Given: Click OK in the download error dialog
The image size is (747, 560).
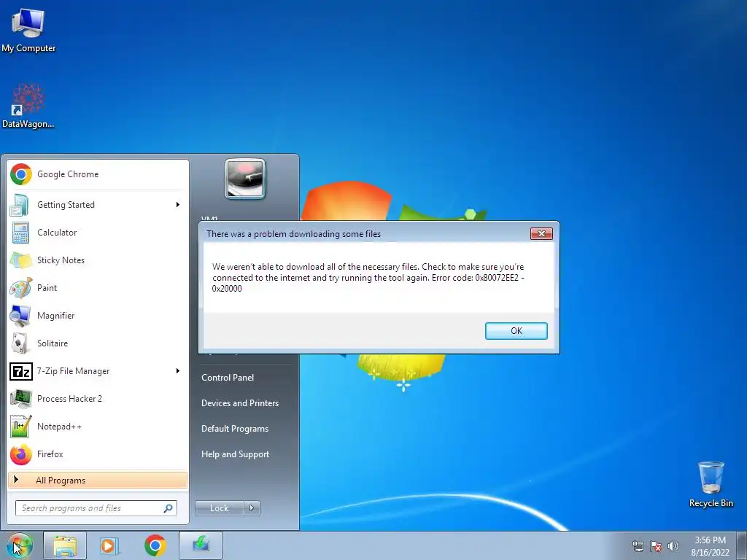Looking at the screenshot, I should 516,331.
